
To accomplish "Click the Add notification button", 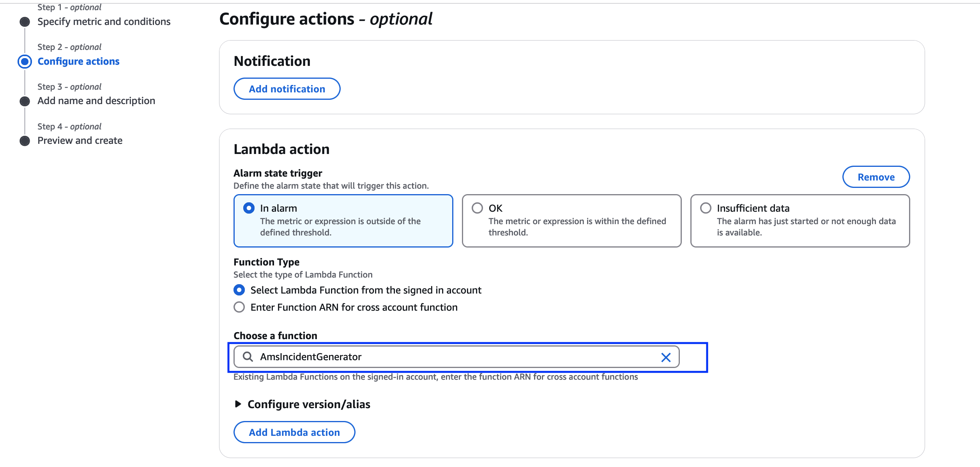I will click(287, 88).
